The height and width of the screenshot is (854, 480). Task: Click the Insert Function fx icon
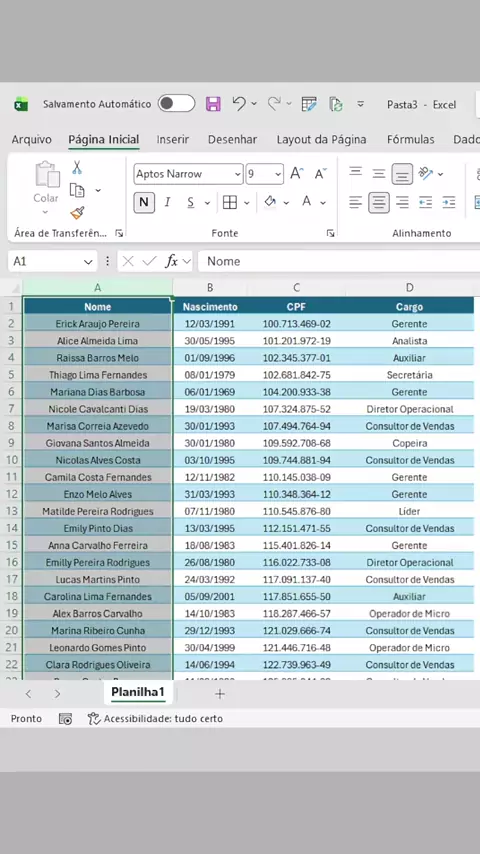pyautogui.click(x=172, y=261)
